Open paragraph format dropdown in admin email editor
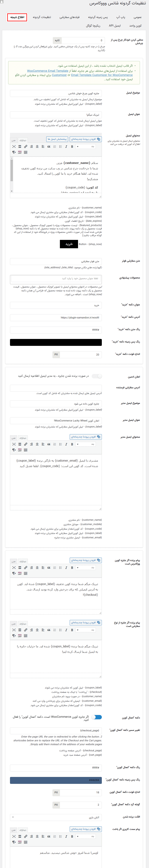The image size is (149, 868). click(86, 444)
